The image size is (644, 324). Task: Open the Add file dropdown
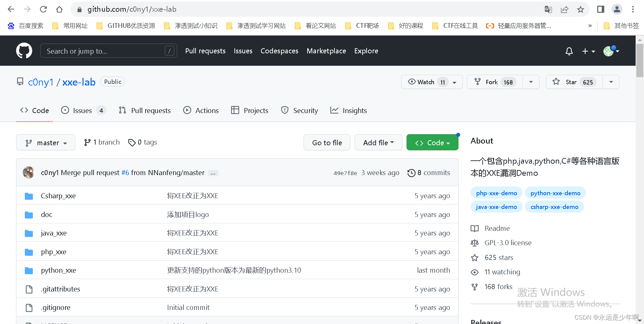tap(378, 143)
